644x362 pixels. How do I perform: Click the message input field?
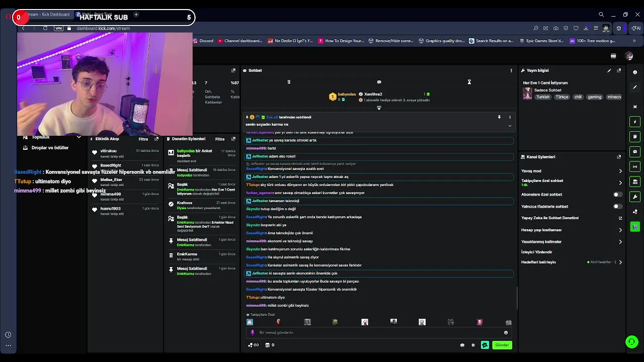[378, 332]
